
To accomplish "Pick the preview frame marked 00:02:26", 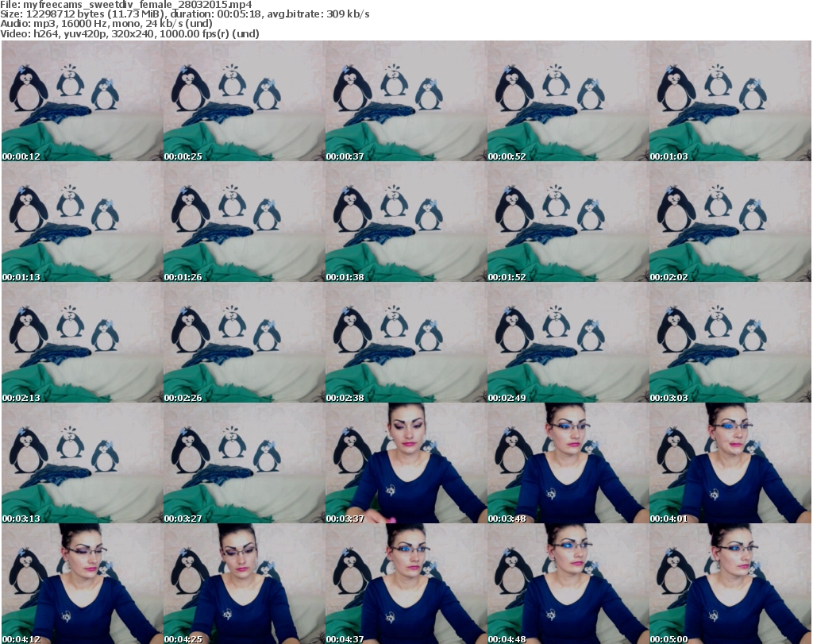I will tap(244, 342).
